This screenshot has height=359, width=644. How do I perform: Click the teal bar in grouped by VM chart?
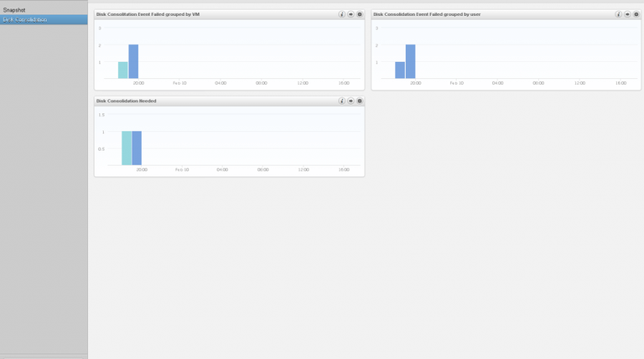click(x=123, y=70)
